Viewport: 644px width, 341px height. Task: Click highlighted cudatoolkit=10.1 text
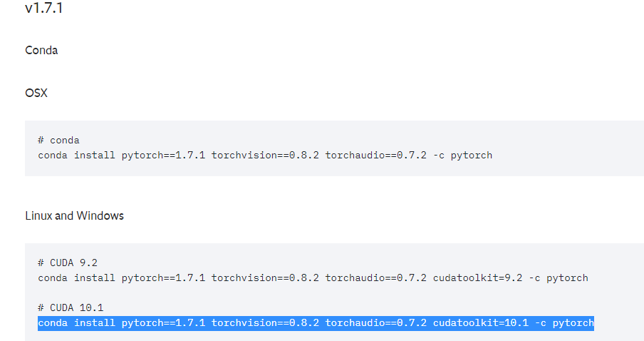click(481, 323)
